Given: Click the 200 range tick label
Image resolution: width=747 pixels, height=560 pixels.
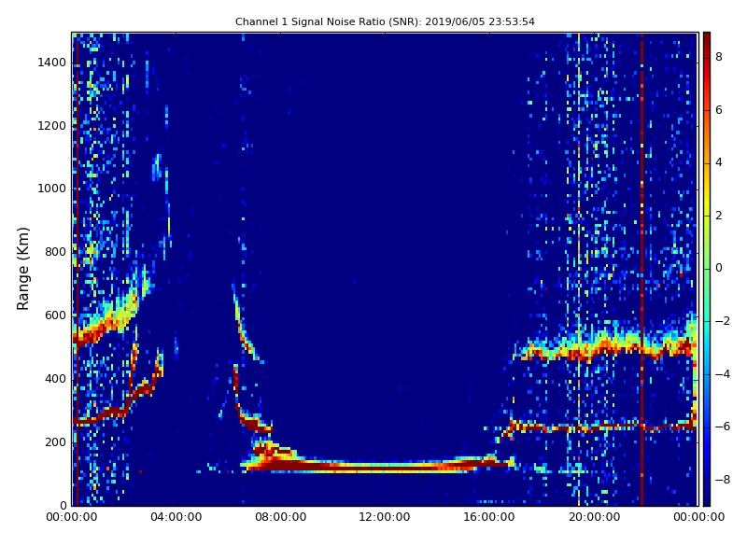Looking at the screenshot, I should [55, 442].
